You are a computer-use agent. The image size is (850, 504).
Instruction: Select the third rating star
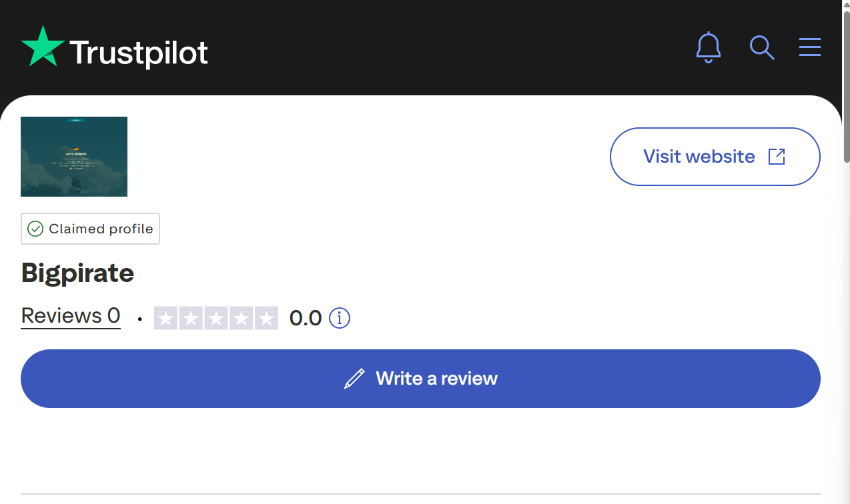216,318
